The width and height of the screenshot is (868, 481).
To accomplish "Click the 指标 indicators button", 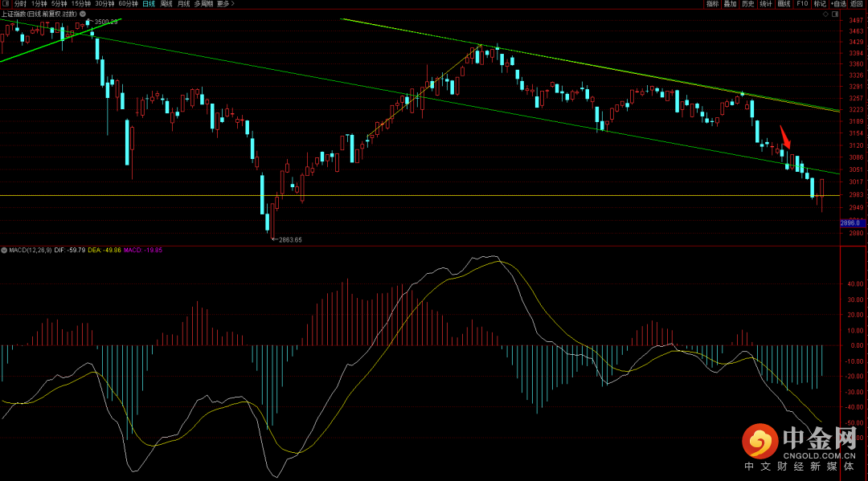I will [x=712, y=4].
